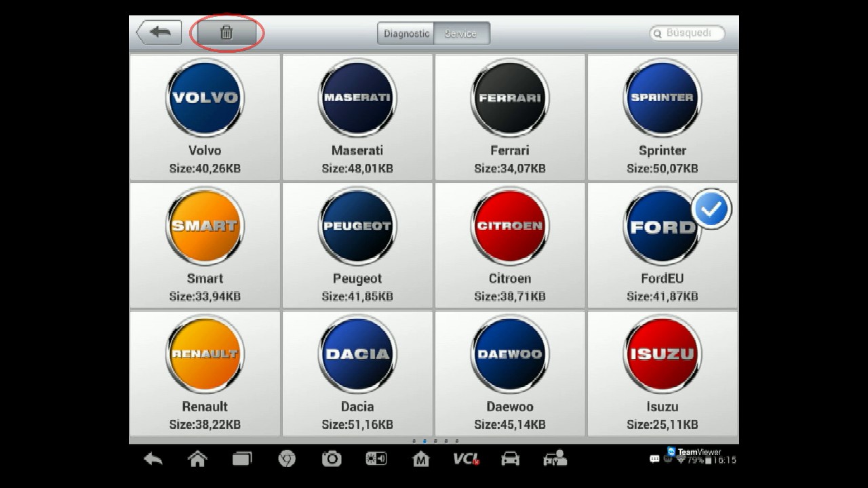
Task: Click the 'Ferrari' name label
Action: 510,150
